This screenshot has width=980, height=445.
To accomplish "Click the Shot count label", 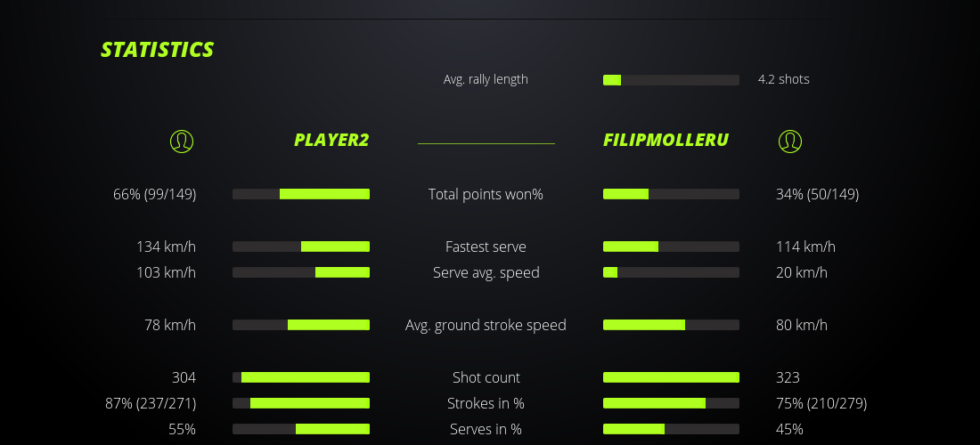I will 486,377.
